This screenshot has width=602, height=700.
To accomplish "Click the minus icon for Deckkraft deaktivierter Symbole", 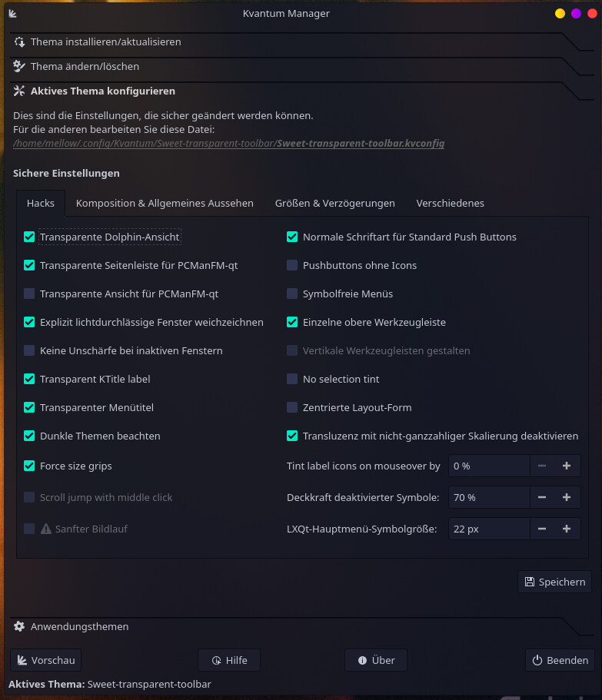I will pyautogui.click(x=542, y=497).
